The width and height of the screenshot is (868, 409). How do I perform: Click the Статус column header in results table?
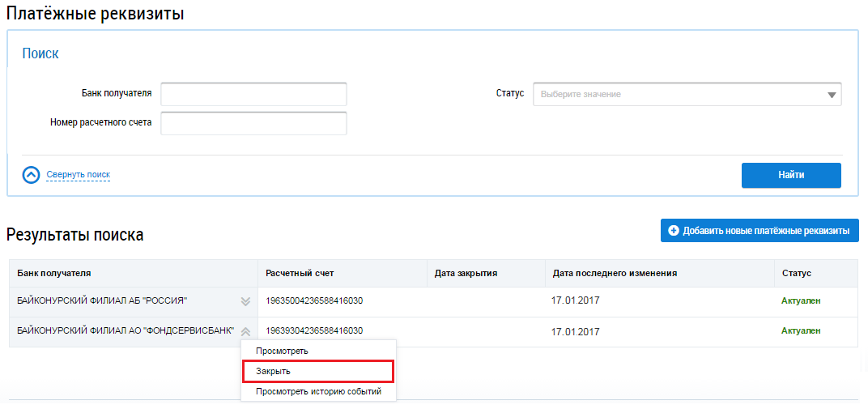pyautogui.click(x=796, y=274)
